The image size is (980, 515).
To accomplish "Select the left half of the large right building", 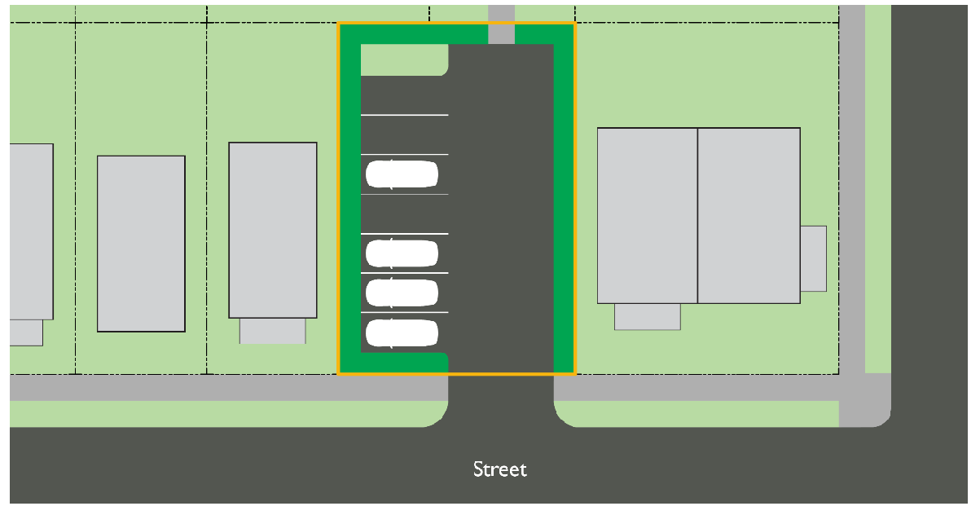I will point(648,215).
